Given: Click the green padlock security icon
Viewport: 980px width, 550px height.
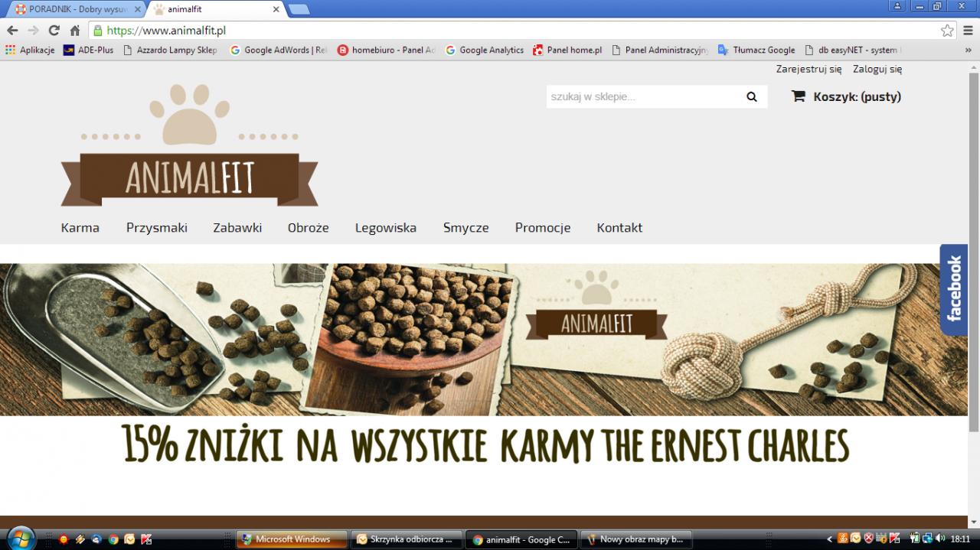Looking at the screenshot, I should [97, 31].
